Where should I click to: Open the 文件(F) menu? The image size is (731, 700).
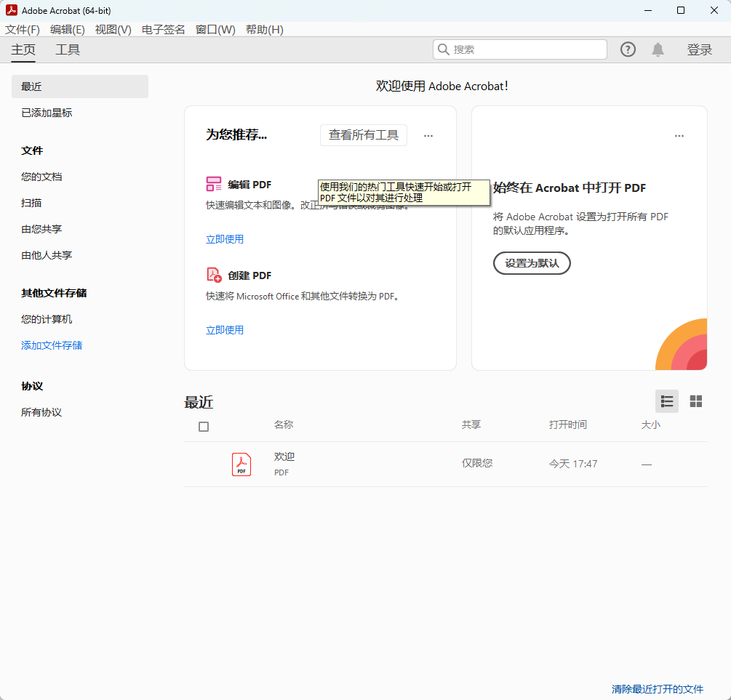click(23, 30)
